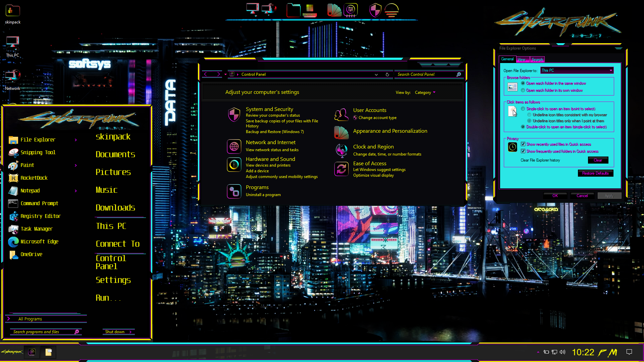Open the Open File Explorer to dropdown
This screenshot has width=644, height=362.
coord(610,70)
